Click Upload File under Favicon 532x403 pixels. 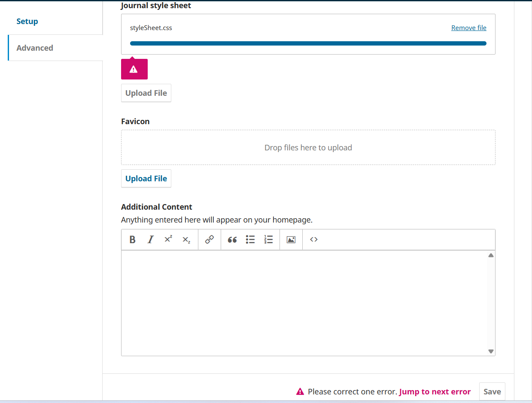146,179
